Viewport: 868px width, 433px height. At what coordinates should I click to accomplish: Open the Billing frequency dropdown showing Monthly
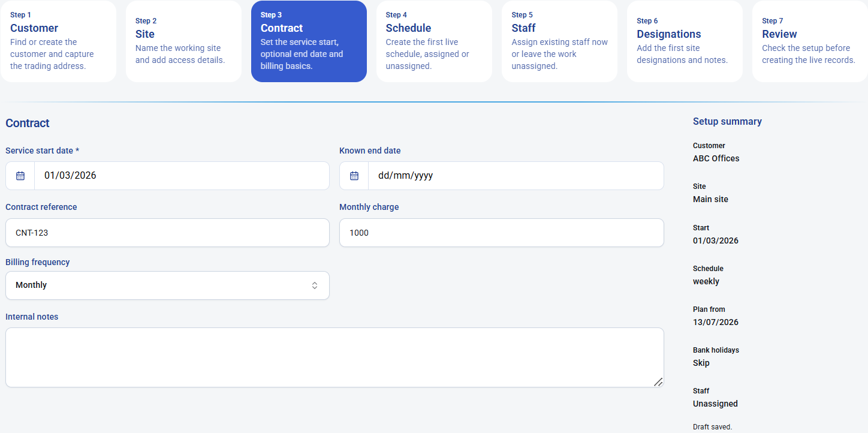point(167,285)
